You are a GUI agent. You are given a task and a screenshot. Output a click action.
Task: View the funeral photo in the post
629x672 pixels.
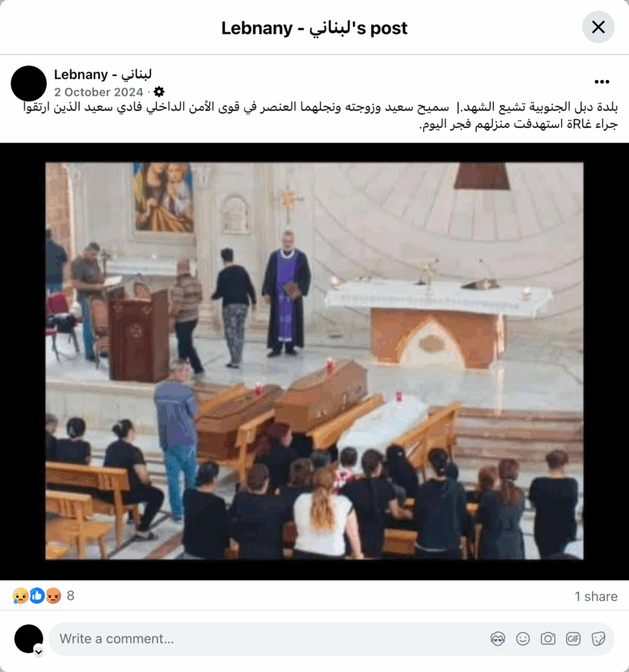(x=314, y=361)
